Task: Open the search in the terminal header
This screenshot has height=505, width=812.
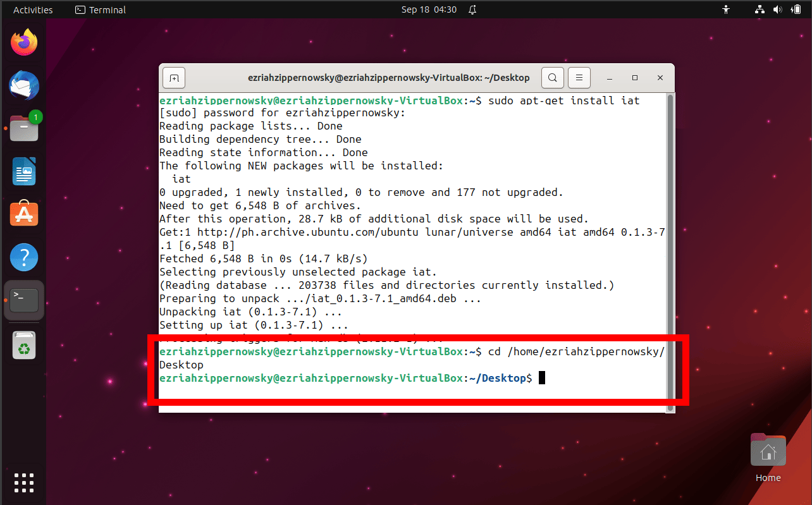Action: click(x=552, y=77)
